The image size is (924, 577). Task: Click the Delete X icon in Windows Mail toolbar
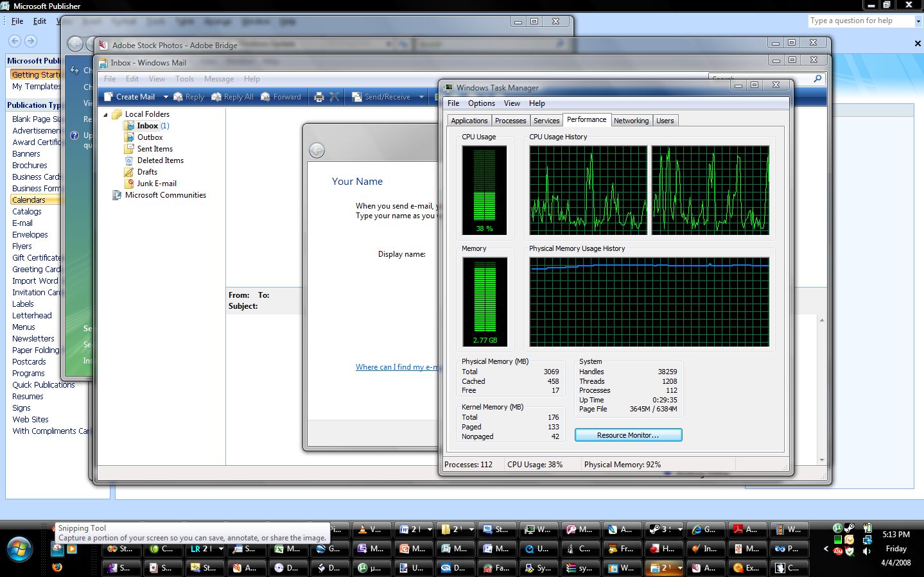click(x=334, y=97)
